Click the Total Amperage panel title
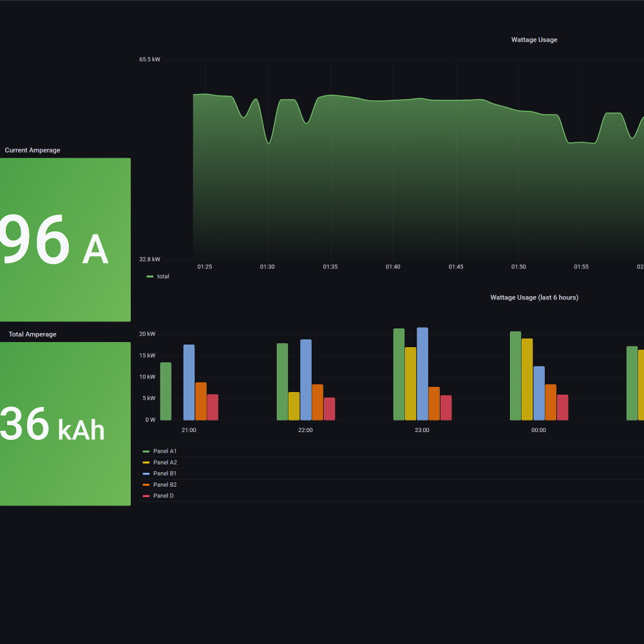The image size is (644, 644). [x=32, y=334]
